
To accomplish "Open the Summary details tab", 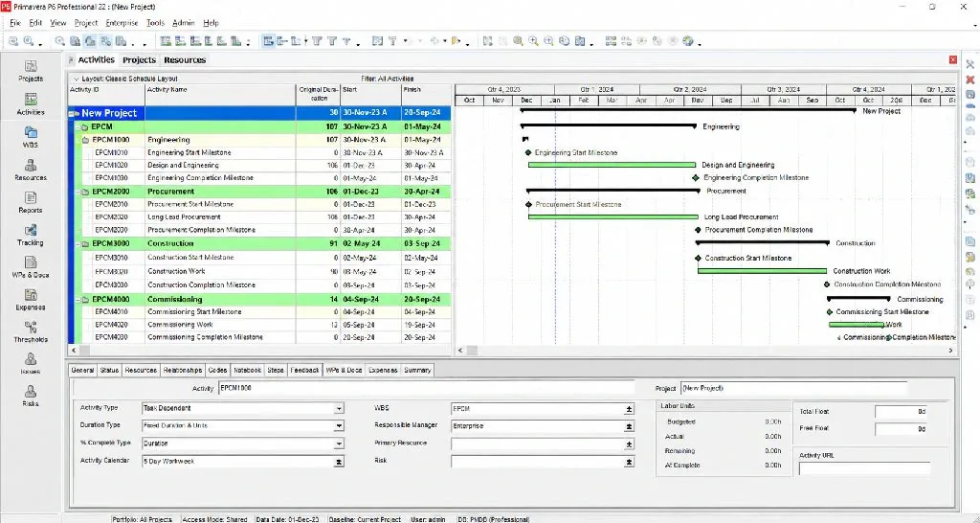I will click(417, 371).
